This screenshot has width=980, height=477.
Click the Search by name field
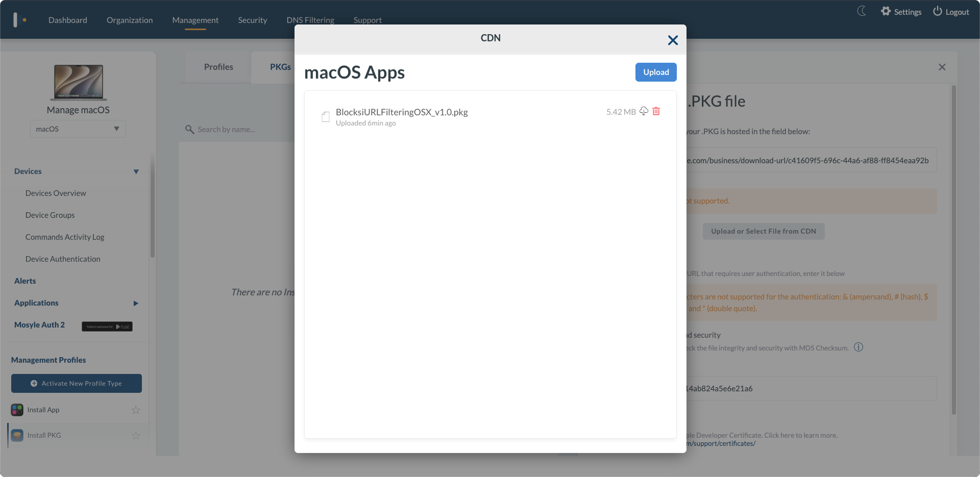tap(226, 130)
